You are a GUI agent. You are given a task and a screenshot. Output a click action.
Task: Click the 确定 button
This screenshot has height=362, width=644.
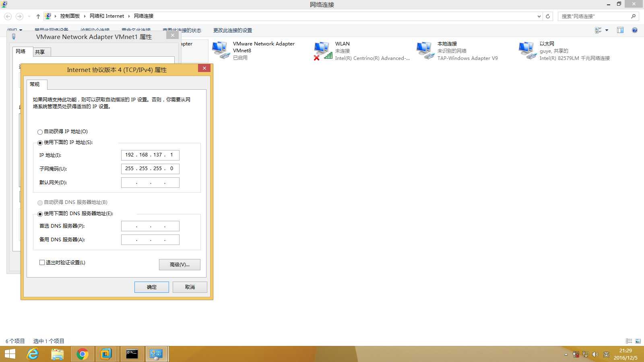pos(152,287)
